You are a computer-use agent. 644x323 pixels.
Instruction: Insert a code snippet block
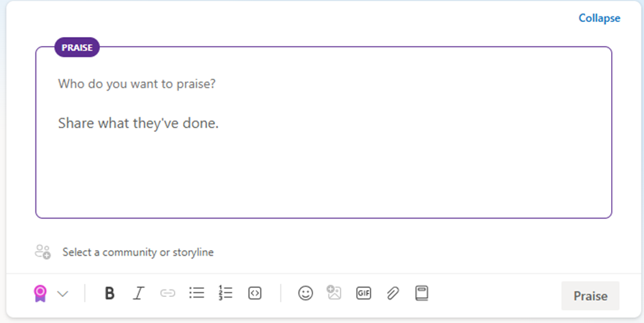coord(255,293)
